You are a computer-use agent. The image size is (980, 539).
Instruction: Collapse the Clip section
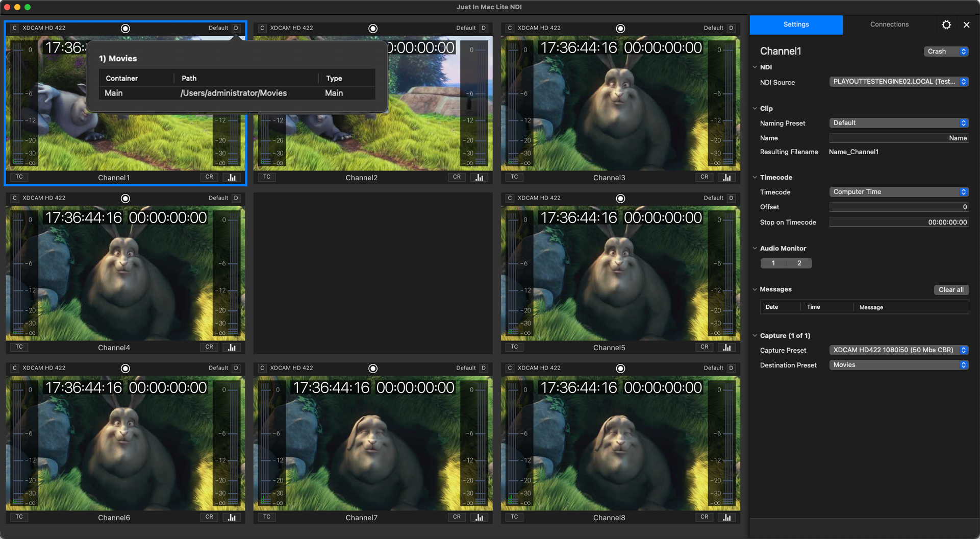point(755,108)
